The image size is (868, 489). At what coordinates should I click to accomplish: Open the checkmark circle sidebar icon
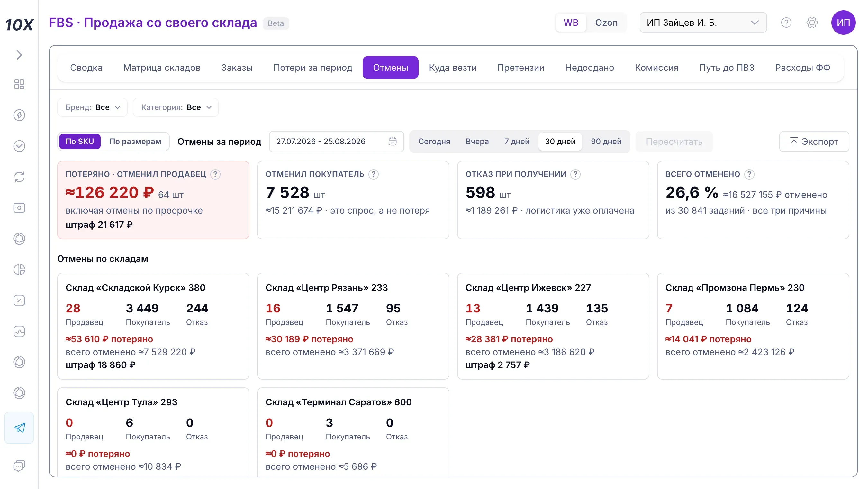19,146
